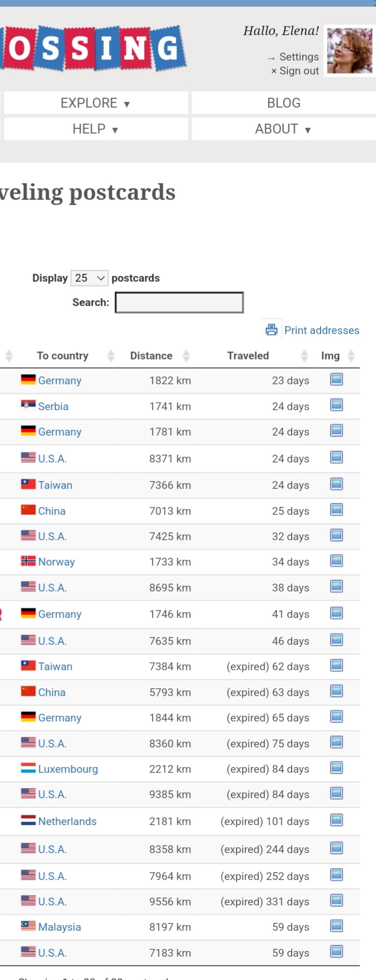Open image icon for Netherlands postcard
Image resolution: width=376 pixels, height=980 pixels.
337,820
